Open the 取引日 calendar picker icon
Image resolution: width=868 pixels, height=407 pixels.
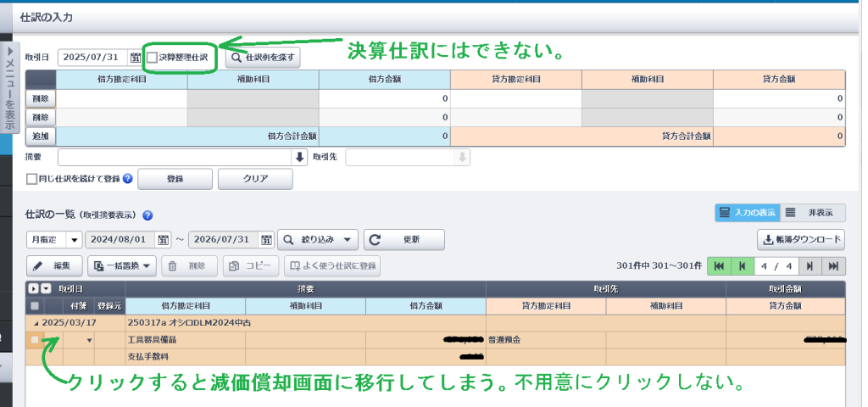(x=136, y=58)
